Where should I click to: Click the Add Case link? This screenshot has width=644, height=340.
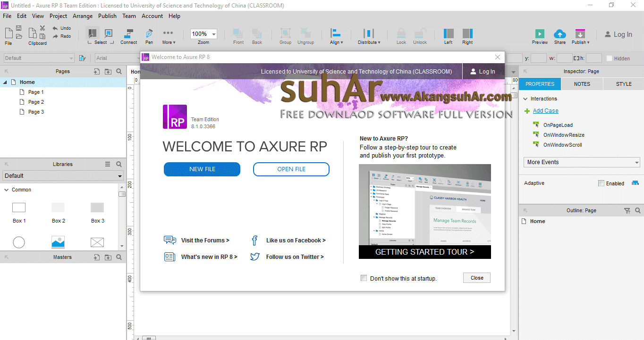545,111
